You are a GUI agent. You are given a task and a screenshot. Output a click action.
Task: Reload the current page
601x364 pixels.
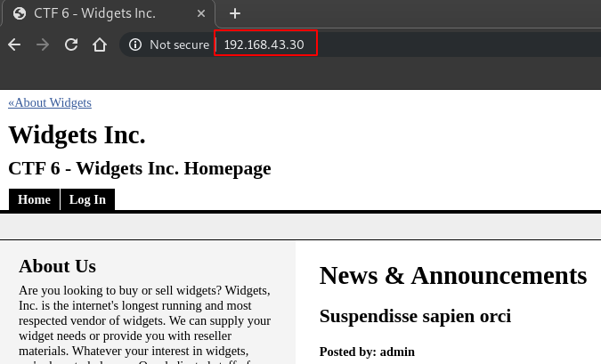(71, 44)
